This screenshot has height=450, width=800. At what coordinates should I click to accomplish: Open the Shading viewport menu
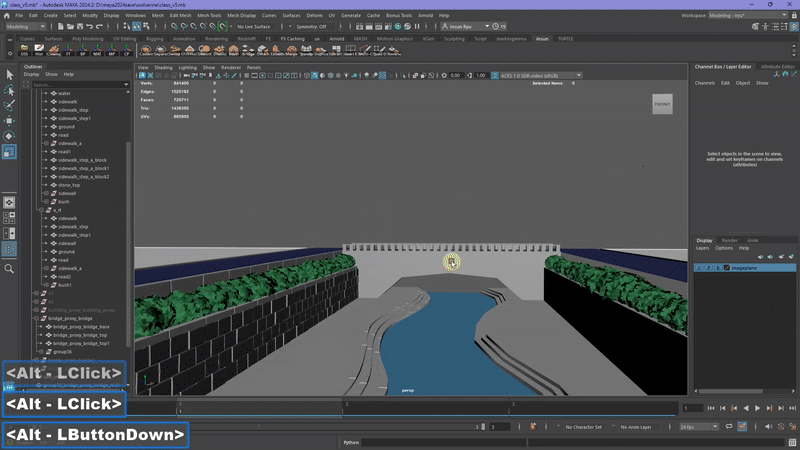pos(163,67)
